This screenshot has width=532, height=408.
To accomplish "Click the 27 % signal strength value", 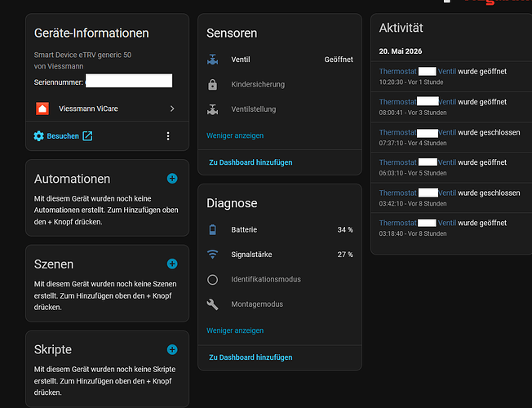I will 345,255.
